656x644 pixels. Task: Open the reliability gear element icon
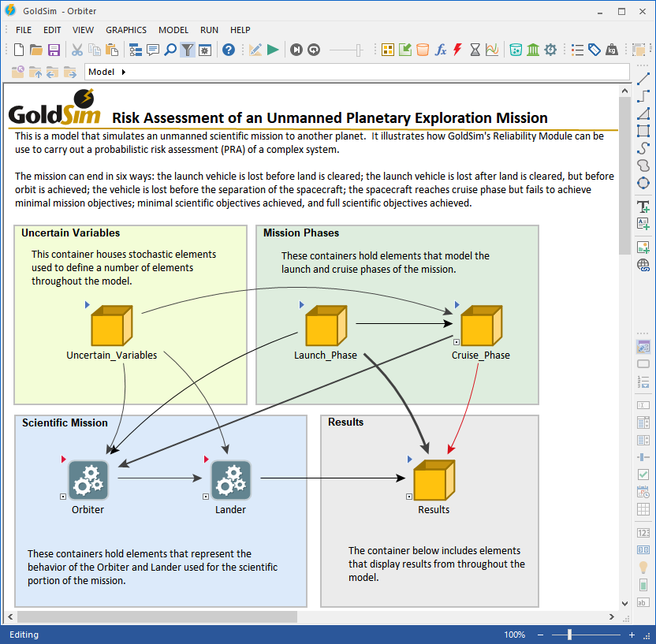pyautogui.click(x=550, y=50)
